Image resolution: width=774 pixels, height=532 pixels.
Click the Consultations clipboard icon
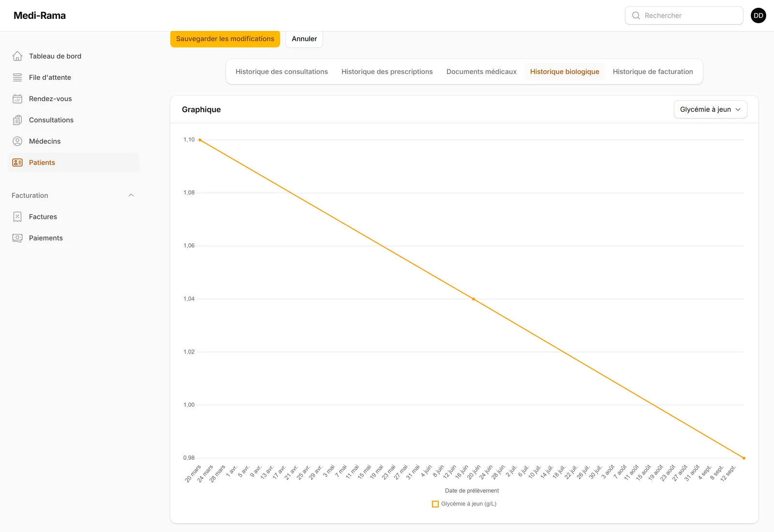click(x=17, y=120)
